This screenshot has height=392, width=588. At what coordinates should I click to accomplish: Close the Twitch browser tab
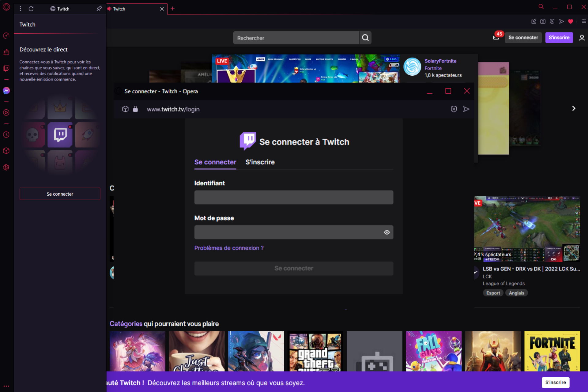tap(162, 9)
